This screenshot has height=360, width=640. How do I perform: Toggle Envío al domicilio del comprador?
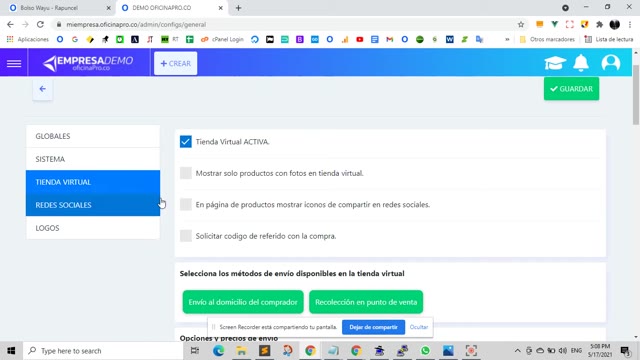coord(243,302)
